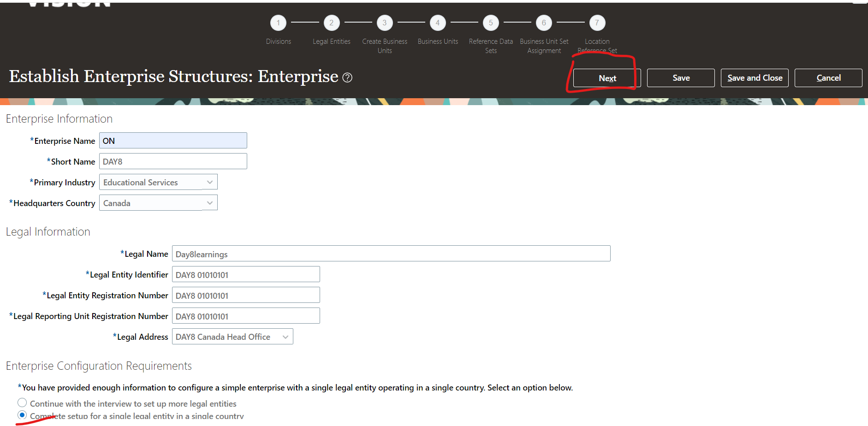Screen dimensions: 868x426
Task: Select step 3 Create Business Units circle
Action: (x=384, y=23)
